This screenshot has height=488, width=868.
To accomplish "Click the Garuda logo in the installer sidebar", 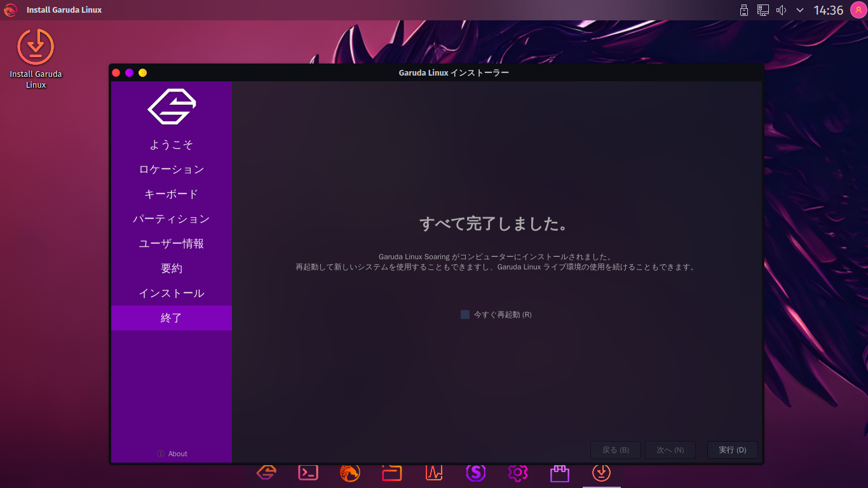I will coord(172,107).
